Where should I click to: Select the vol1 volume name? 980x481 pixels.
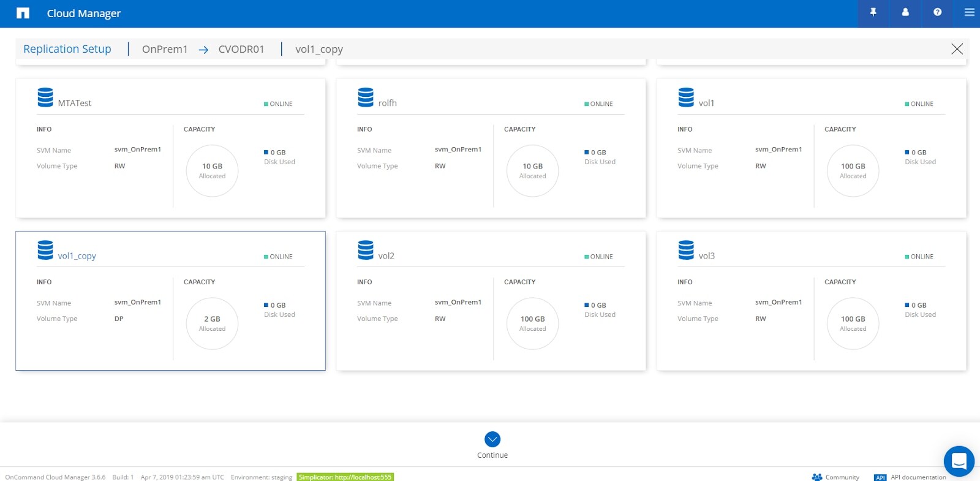coord(706,103)
